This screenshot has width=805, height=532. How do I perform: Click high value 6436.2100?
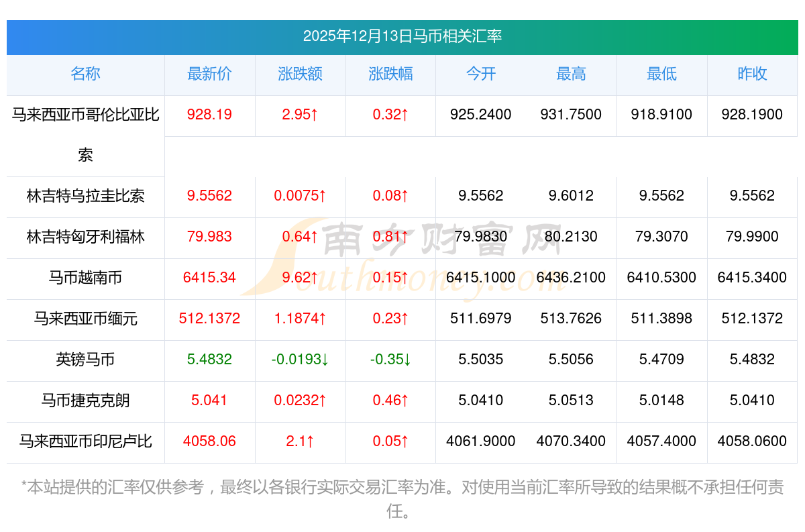[x=571, y=278]
